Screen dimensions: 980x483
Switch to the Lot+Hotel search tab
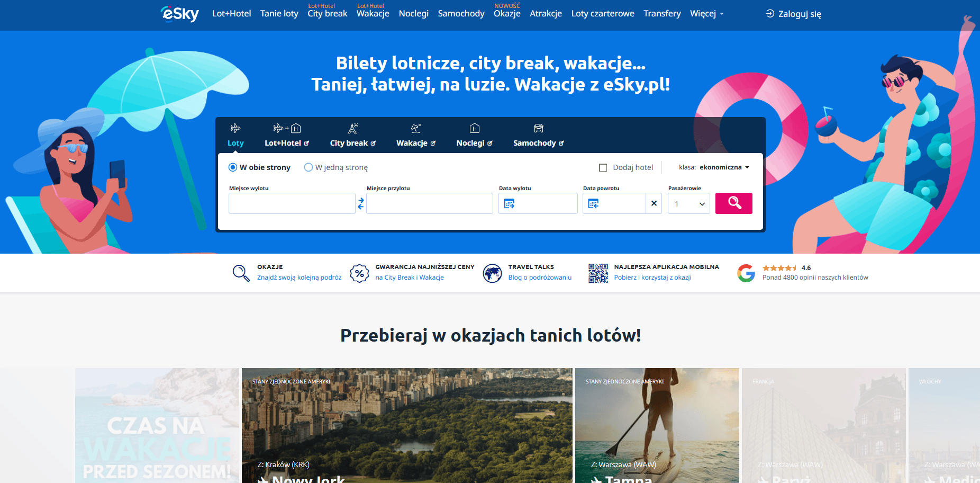(x=287, y=136)
